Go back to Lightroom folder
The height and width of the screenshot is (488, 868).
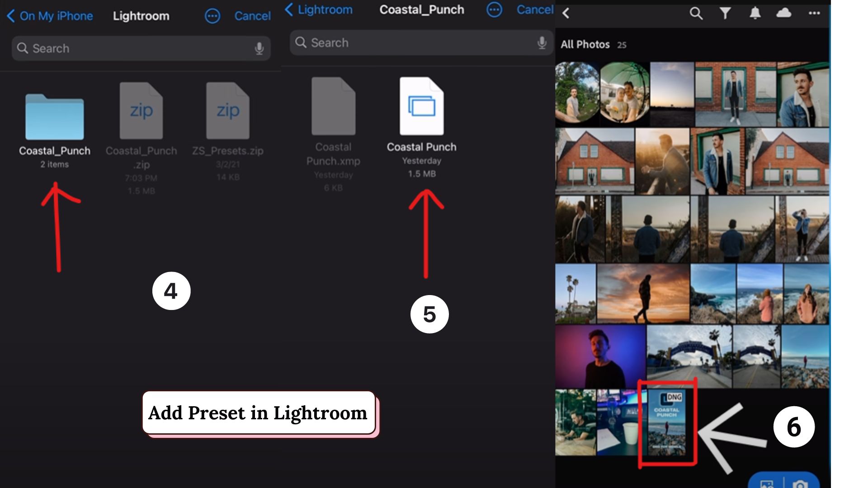click(x=319, y=9)
